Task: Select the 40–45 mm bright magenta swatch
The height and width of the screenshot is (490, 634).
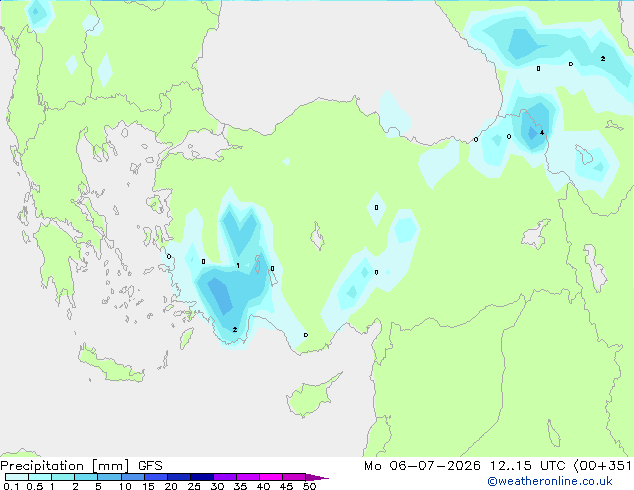Action: pyautogui.click(x=271, y=477)
